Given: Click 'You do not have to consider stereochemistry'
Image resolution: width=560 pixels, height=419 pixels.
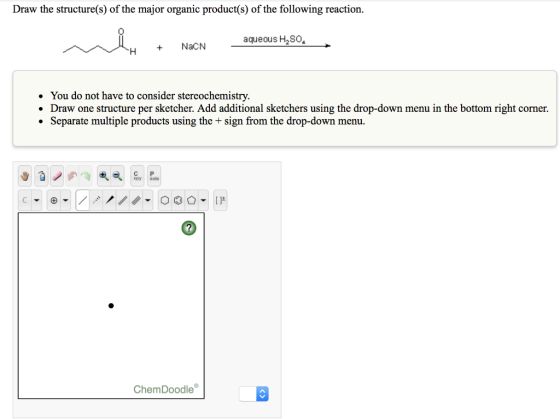Looking at the screenshot, I should [150, 95].
